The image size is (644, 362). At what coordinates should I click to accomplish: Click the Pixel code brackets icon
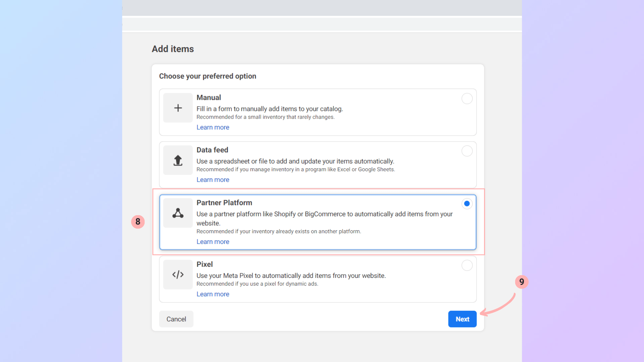pos(178,275)
